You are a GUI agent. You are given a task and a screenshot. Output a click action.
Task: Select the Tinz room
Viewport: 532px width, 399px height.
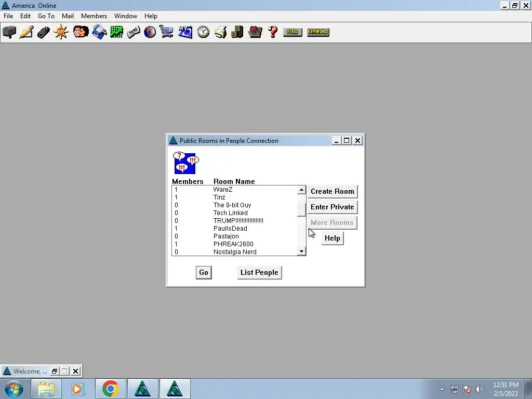[234, 197]
